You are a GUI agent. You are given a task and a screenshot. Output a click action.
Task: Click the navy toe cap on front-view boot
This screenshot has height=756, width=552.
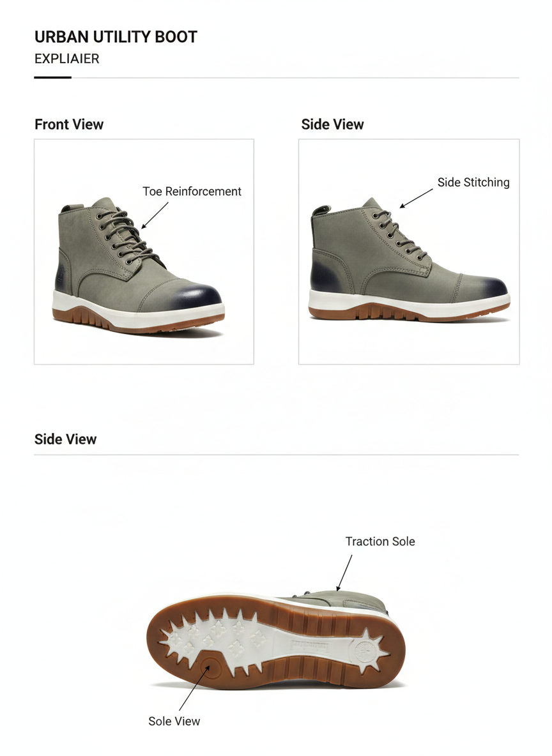click(x=203, y=294)
